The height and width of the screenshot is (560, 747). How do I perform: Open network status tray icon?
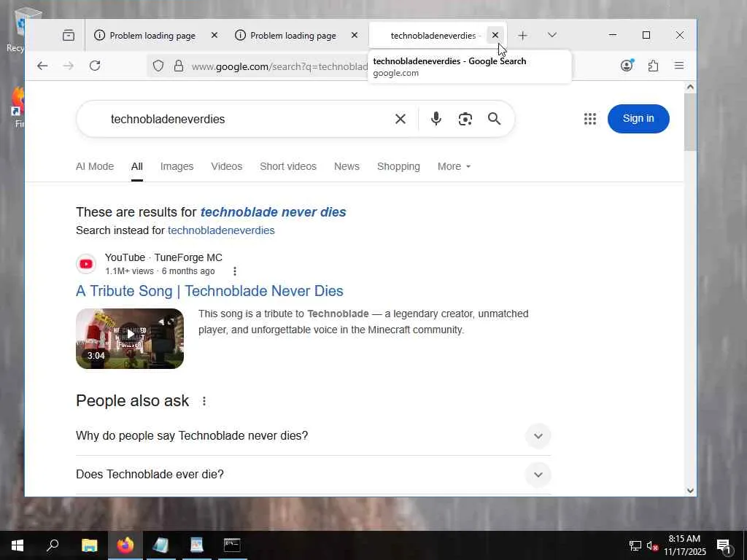click(635, 545)
